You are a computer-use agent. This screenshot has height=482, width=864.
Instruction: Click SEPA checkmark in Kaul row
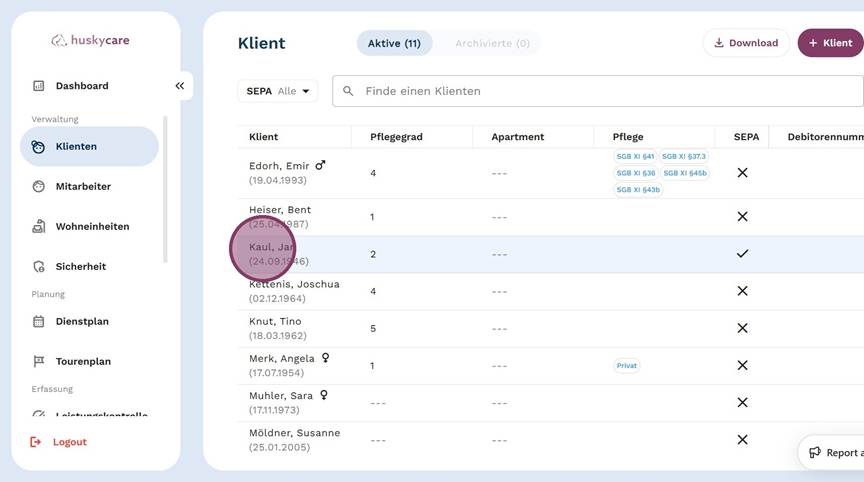pos(742,253)
